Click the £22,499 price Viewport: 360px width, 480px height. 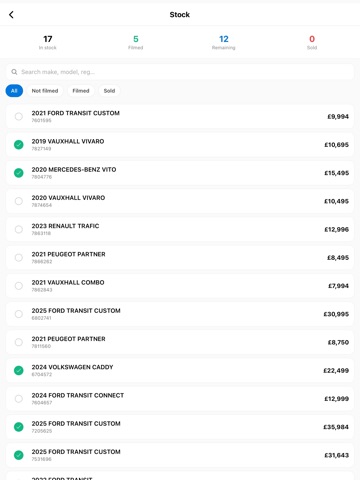(x=336, y=371)
